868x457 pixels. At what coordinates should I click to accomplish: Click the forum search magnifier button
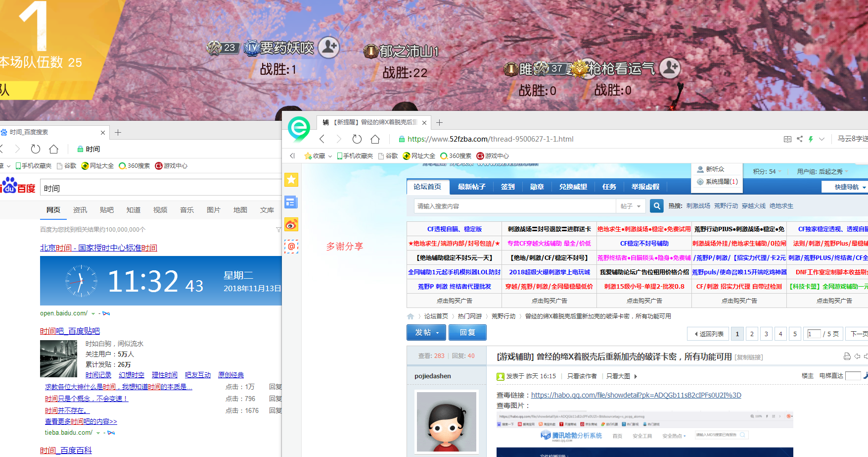(x=656, y=206)
